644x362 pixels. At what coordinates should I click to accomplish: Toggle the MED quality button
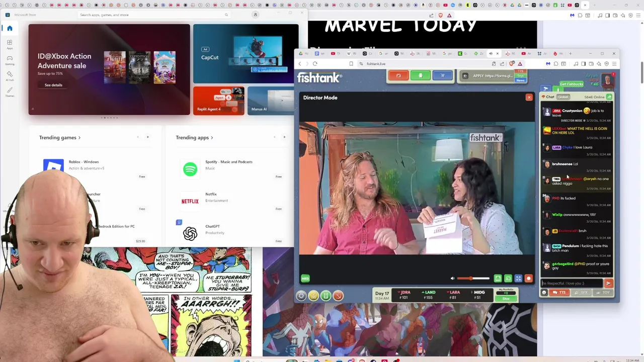(305, 278)
